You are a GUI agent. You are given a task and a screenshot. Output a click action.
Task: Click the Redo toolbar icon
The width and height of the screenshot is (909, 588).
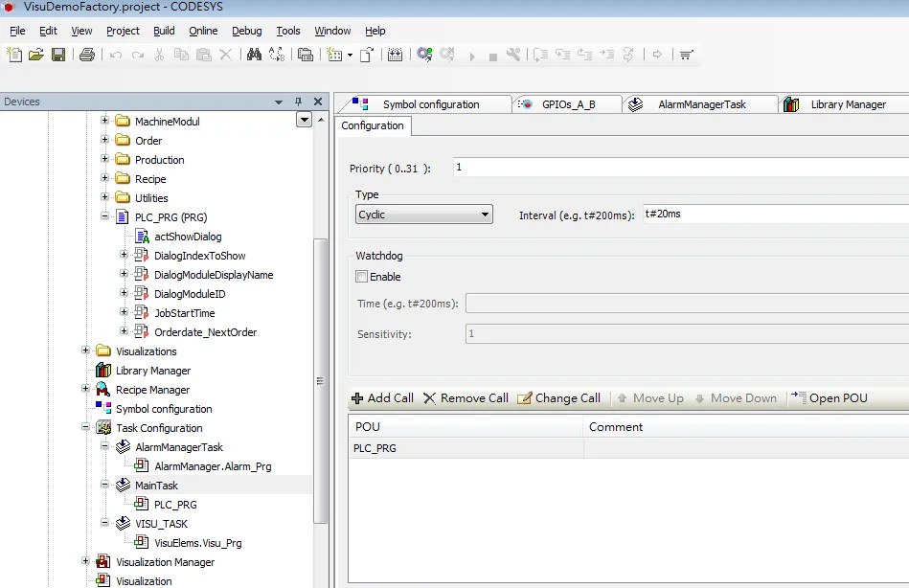(x=137, y=56)
